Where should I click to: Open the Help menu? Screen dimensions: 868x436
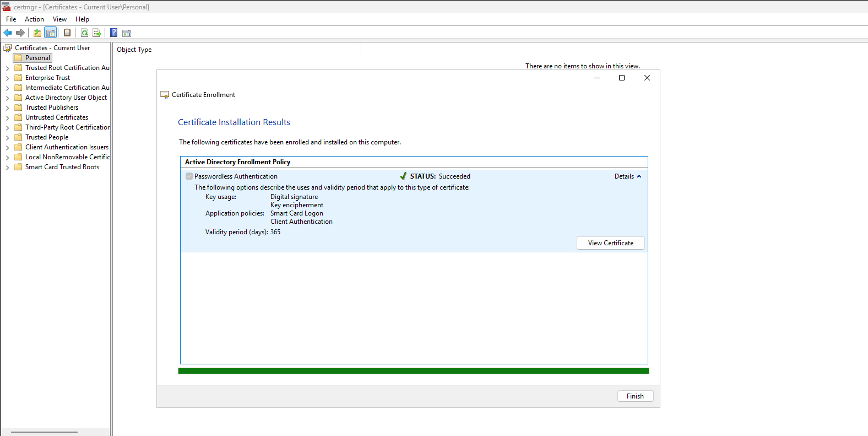(82, 19)
